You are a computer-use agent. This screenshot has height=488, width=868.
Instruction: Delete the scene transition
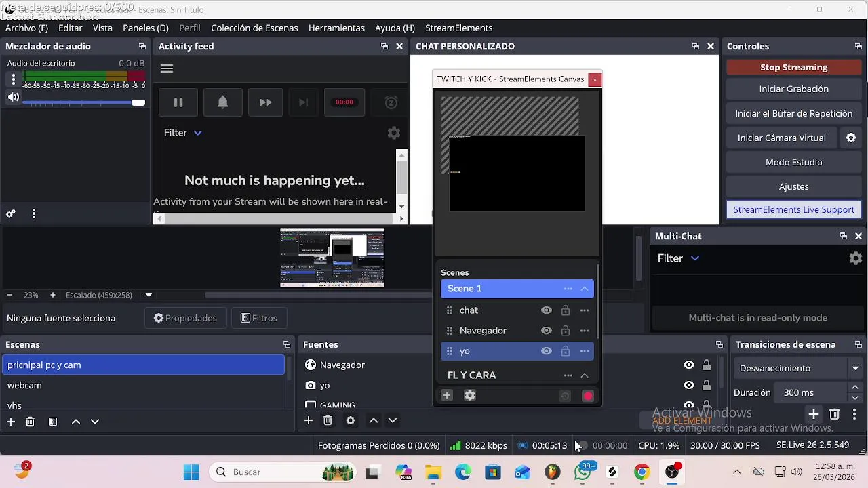(x=835, y=414)
